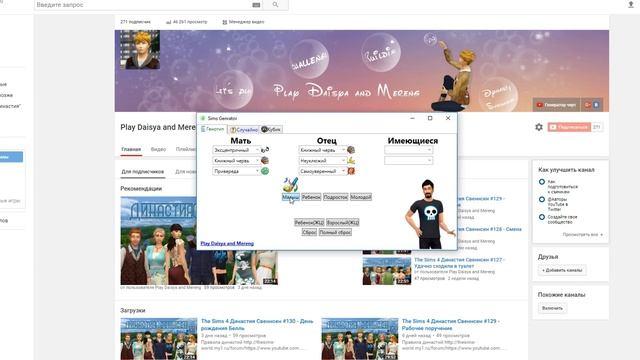The width and height of the screenshot is (640, 360).
Task: Open the second Имеющиеся dropdown
Action: 408,160
